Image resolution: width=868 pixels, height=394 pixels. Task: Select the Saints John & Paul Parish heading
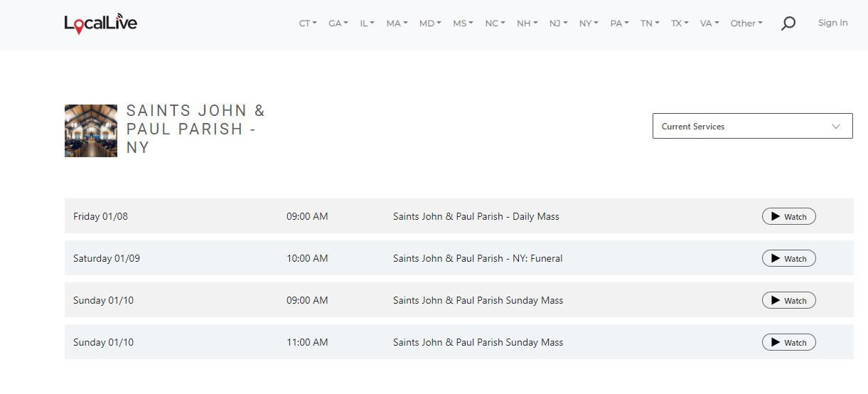click(x=195, y=129)
